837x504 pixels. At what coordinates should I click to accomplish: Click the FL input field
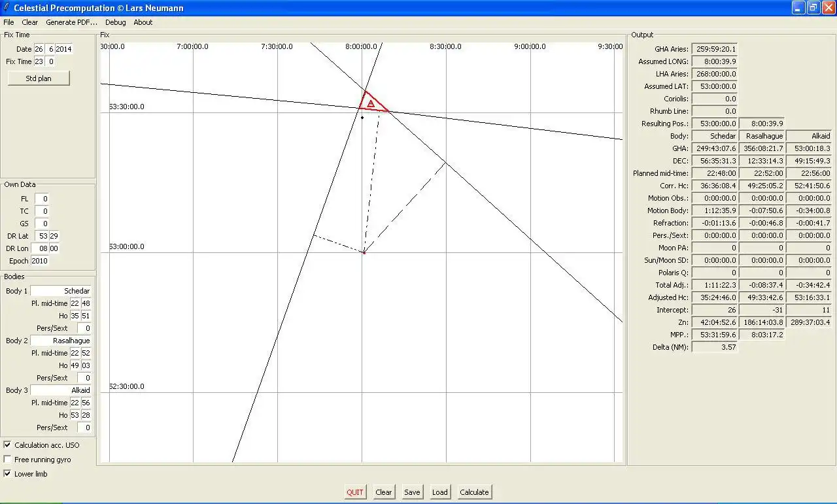[42, 199]
